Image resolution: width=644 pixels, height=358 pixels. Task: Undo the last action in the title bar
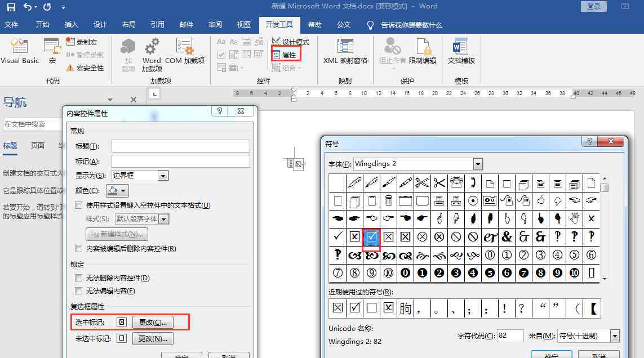(28, 7)
